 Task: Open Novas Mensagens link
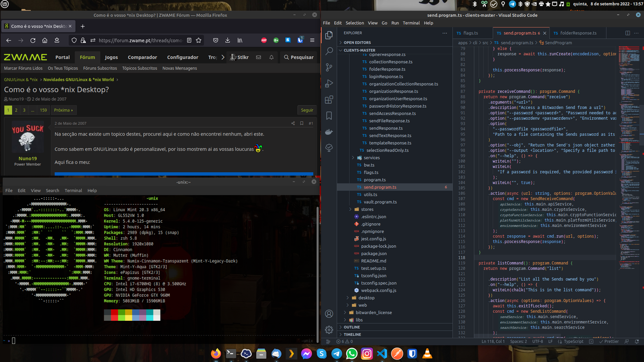(180, 68)
